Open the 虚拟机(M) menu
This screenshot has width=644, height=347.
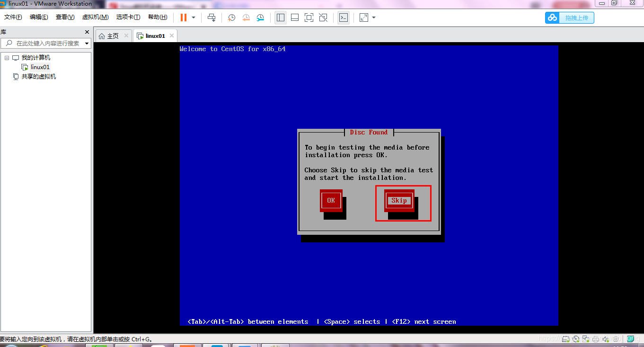96,17
